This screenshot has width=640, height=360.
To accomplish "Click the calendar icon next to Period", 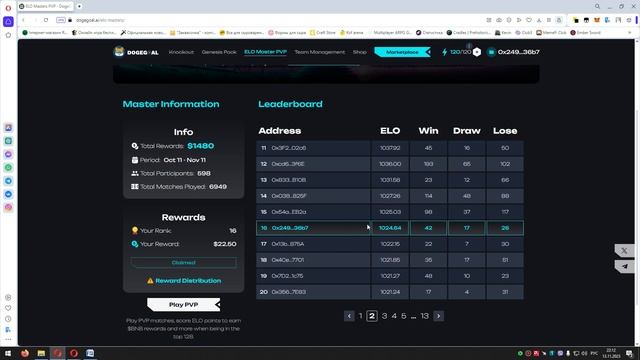I will point(135,160).
